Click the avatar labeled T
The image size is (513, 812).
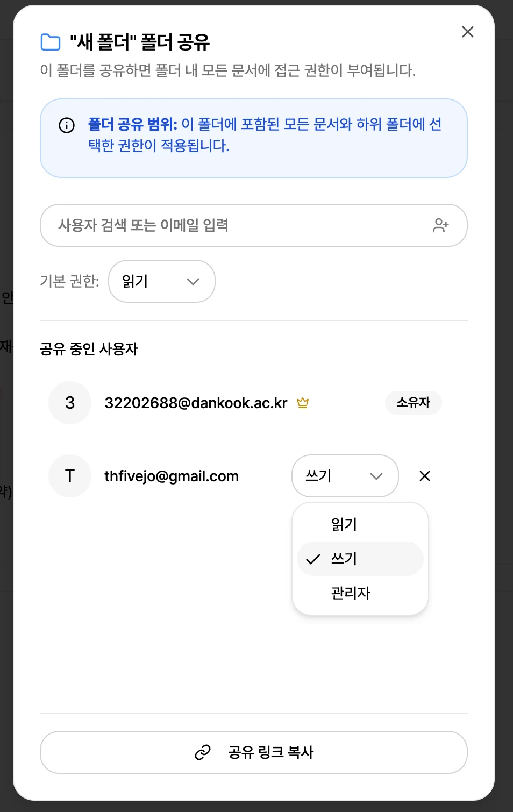(70, 476)
